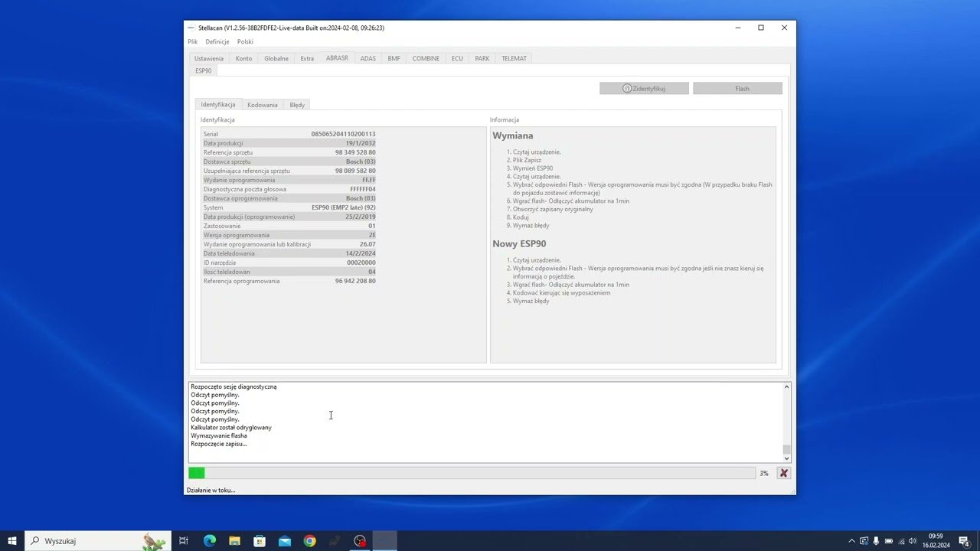Open the notification center icon
Screen dimensions: 980x551
pyautogui.click(x=965, y=541)
